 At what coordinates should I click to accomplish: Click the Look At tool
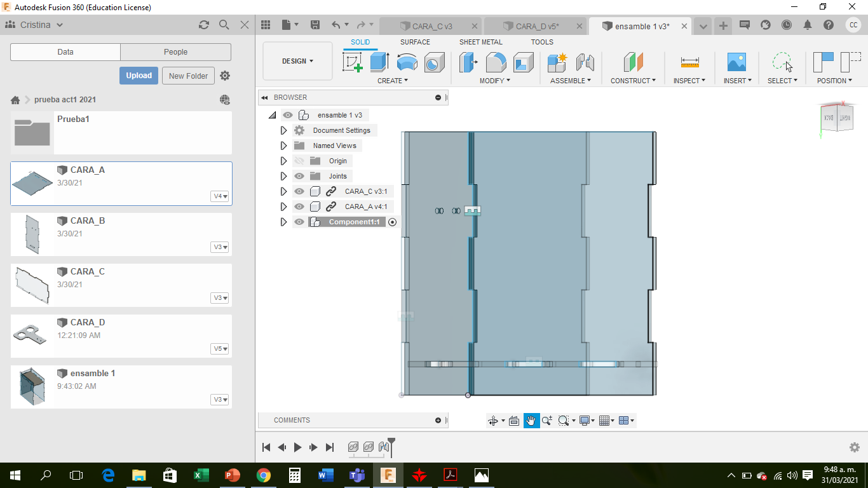pyautogui.click(x=514, y=420)
